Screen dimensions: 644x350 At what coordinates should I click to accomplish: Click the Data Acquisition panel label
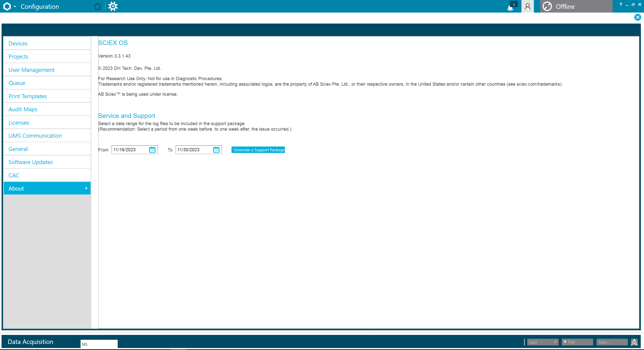[30, 342]
